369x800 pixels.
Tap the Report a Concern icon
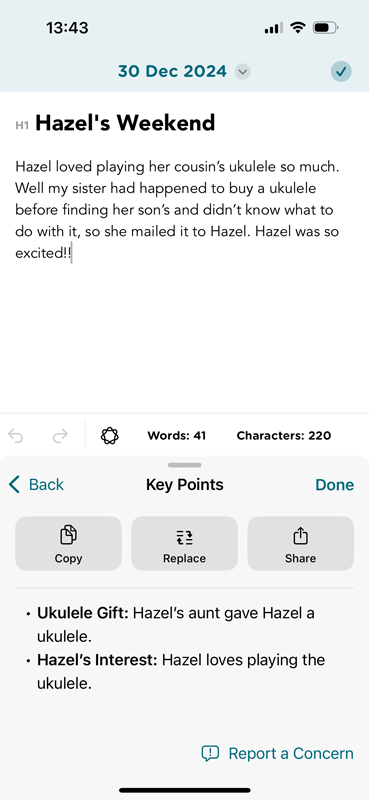click(210, 754)
